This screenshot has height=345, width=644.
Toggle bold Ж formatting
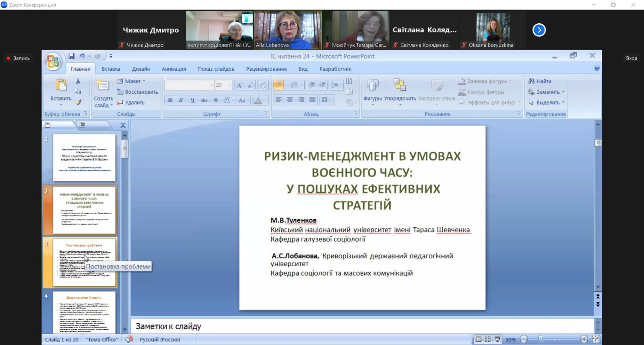click(170, 100)
